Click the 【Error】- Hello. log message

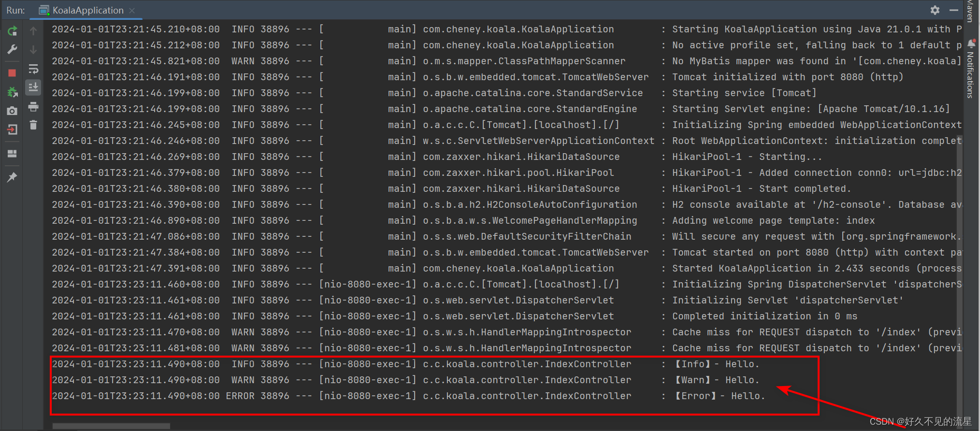[x=720, y=396]
